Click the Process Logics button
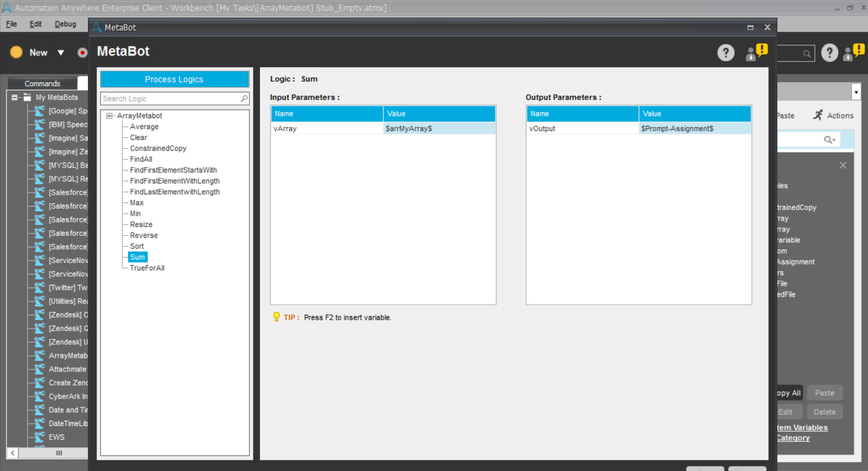868x471 pixels. coord(175,79)
